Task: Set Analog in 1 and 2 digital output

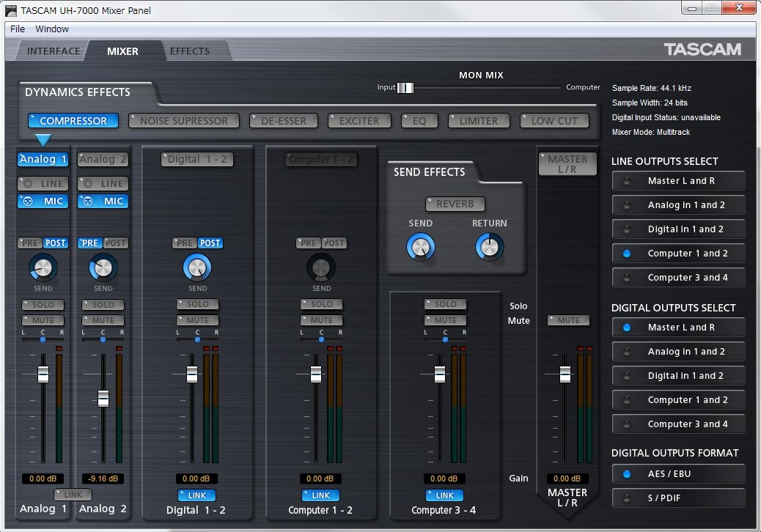Action: pos(678,352)
